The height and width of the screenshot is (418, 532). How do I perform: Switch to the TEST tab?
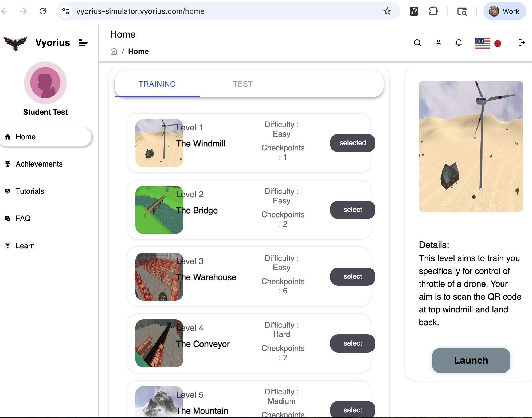point(242,84)
